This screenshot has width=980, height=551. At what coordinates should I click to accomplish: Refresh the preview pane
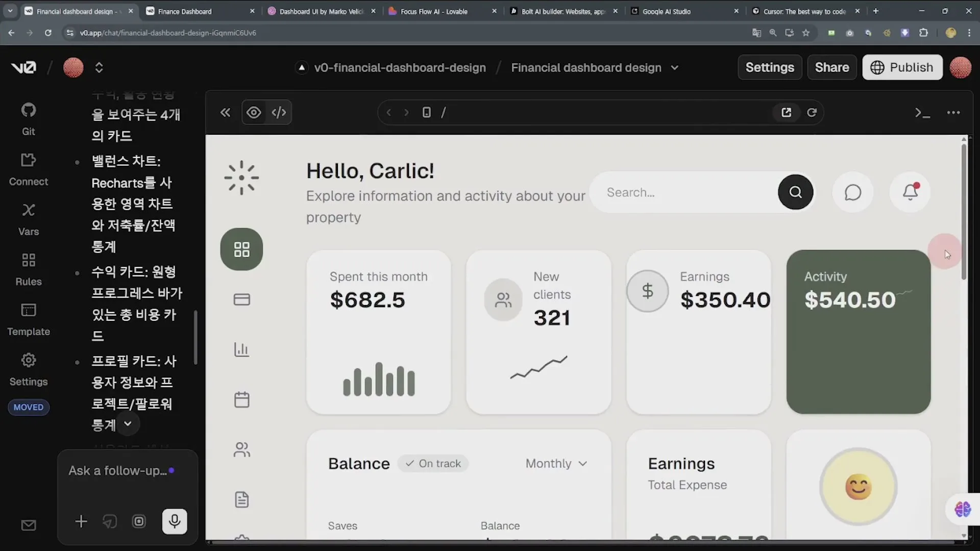tap(812, 112)
